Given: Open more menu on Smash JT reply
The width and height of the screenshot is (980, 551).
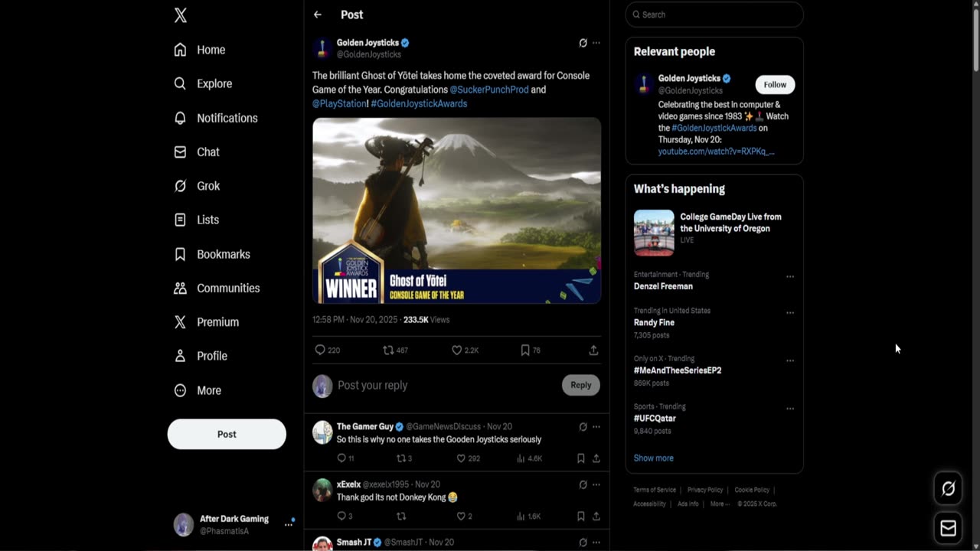Looking at the screenshot, I should point(596,543).
